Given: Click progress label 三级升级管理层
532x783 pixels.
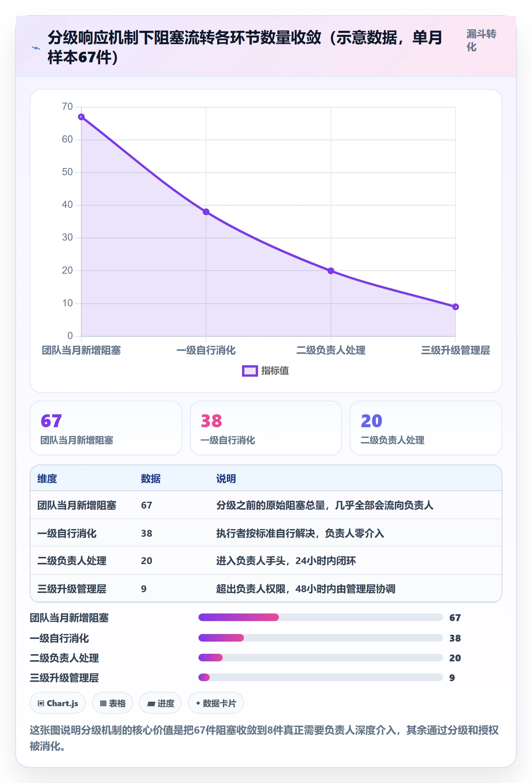Looking at the screenshot, I should [x=64, y=678].
